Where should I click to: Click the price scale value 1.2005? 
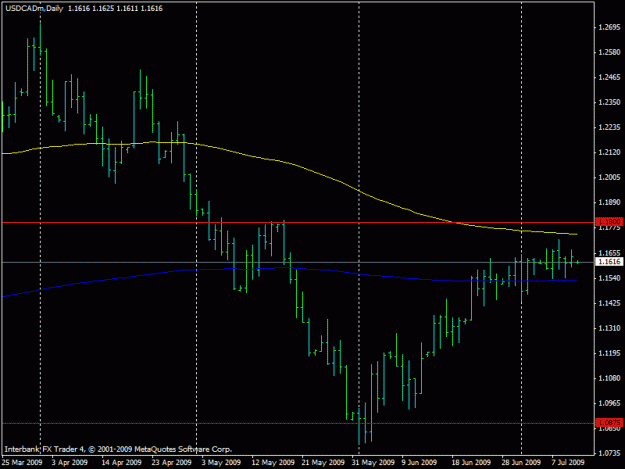click(x=610, y=177)
